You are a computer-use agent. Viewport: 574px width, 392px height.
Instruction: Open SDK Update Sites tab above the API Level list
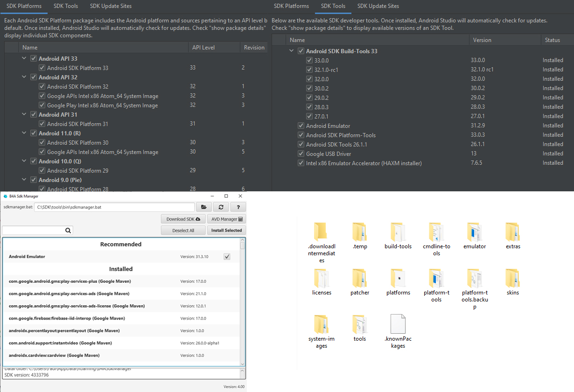coord(111,6)
